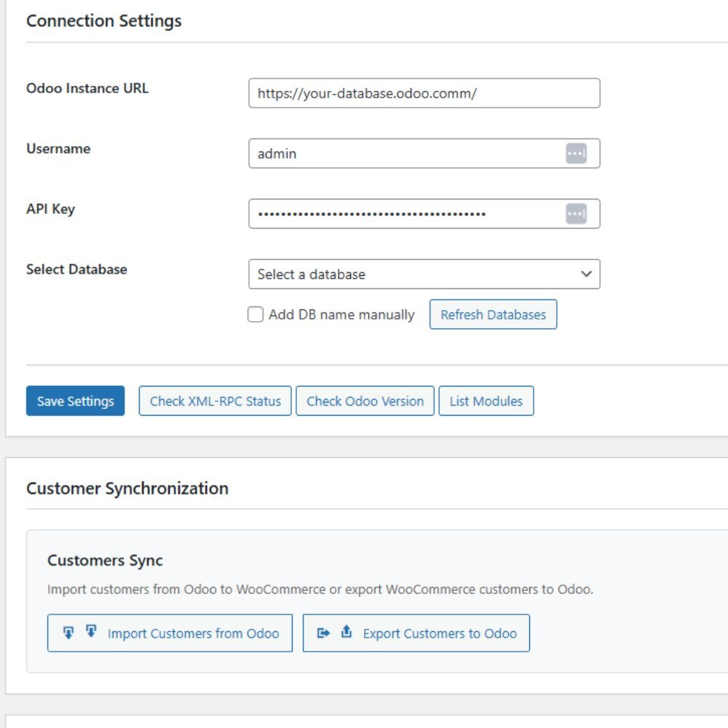Click the password manager icon in API Key field
Screen dimensions: 728x728
[x=576, y=214]
